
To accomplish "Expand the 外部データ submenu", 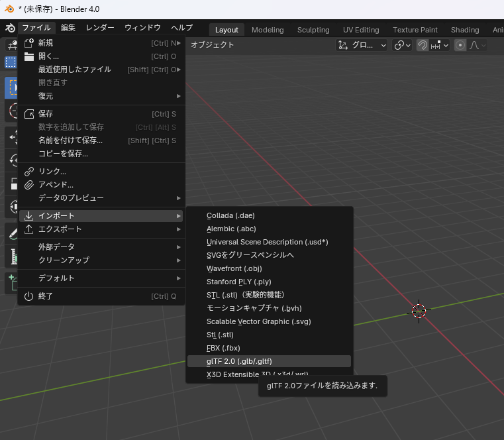I will coord(101,247).
